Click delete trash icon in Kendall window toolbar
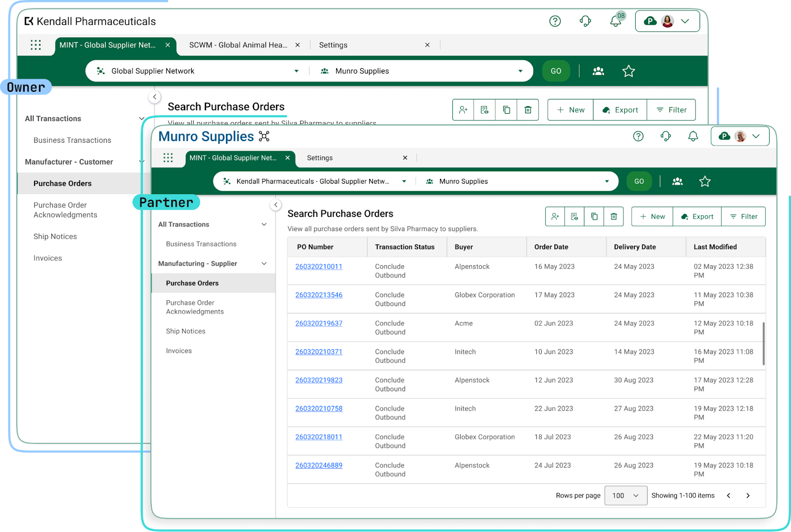791x532 pixels. pos(528,110)
